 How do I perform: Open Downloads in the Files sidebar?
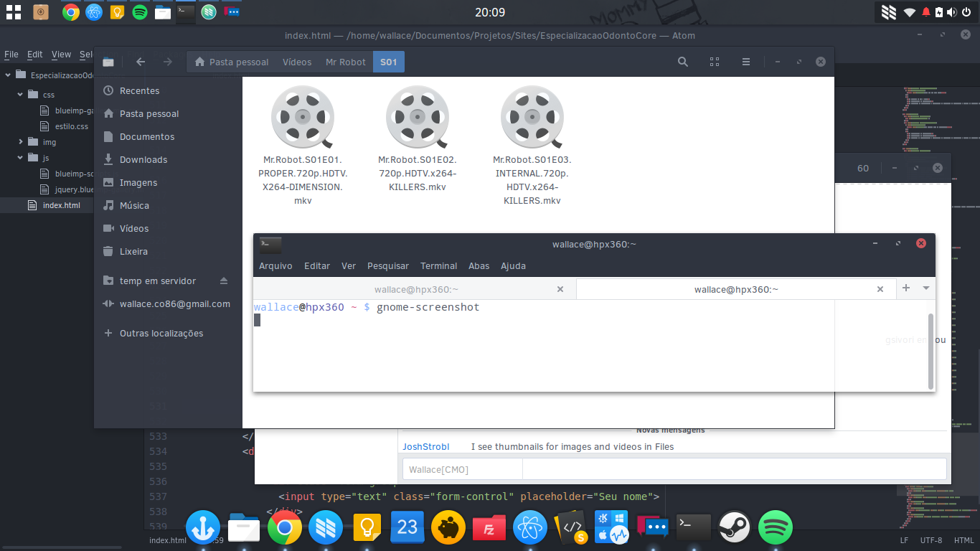[x=168, y=159]
